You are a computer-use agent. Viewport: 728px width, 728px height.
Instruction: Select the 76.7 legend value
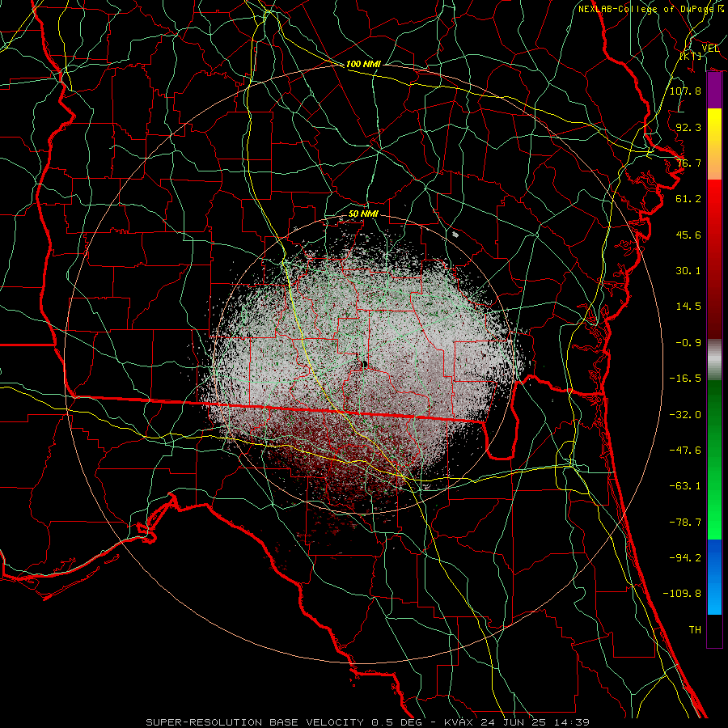pos(688,163)
